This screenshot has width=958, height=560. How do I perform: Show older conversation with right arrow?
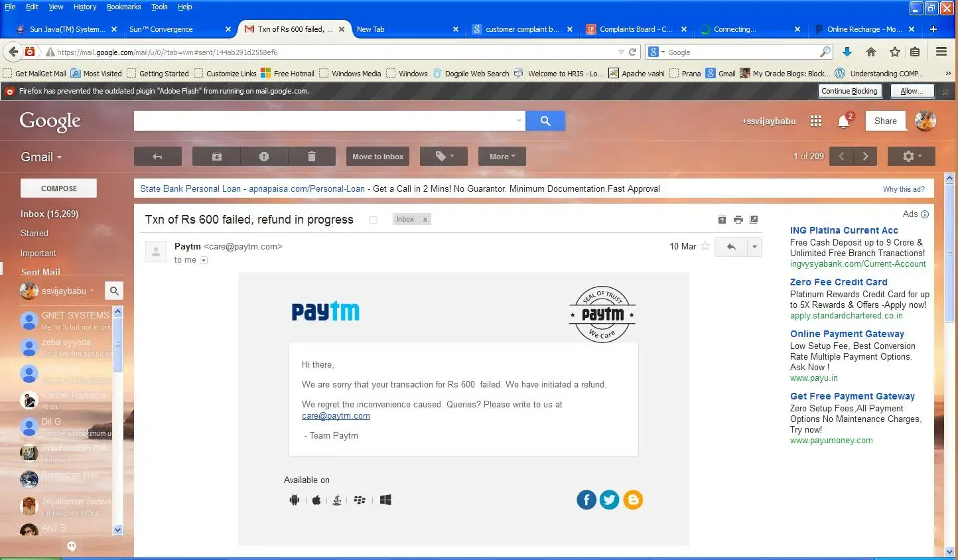click(x=865, y=157)
